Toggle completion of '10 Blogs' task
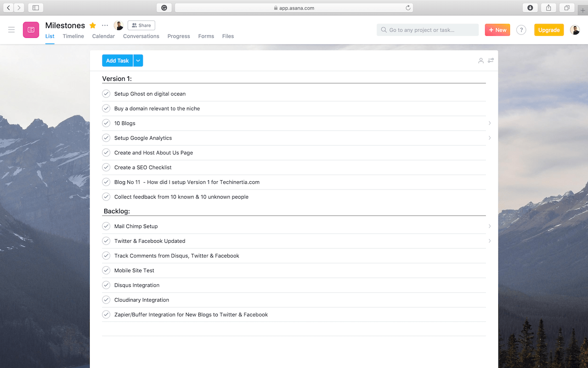588x368 pixels. click(106, 123)
